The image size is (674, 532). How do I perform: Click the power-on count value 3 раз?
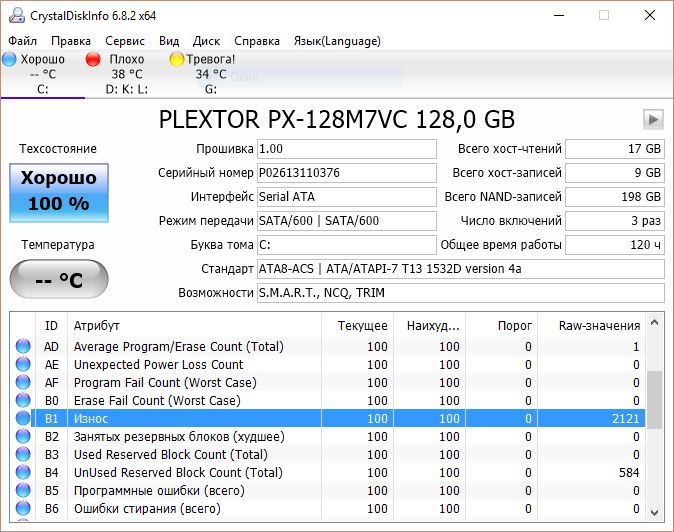(x=615, y=221)
